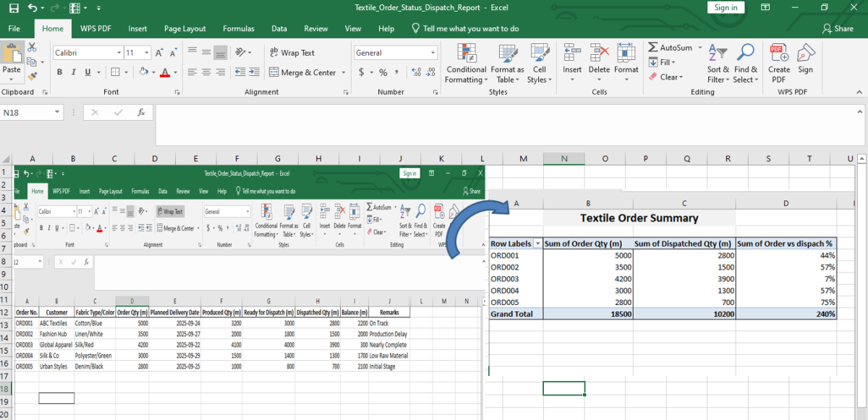Click the Sign in button
This screenshot has height=420, width=868.
726,8
